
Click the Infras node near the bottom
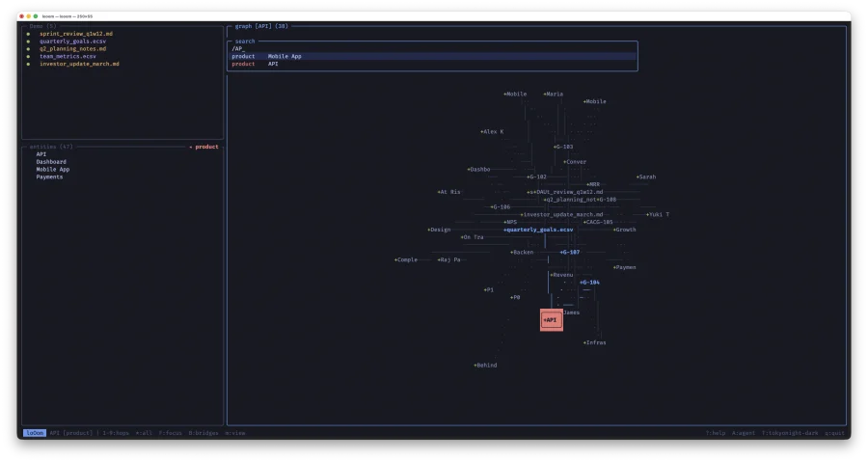pos(595,342)
